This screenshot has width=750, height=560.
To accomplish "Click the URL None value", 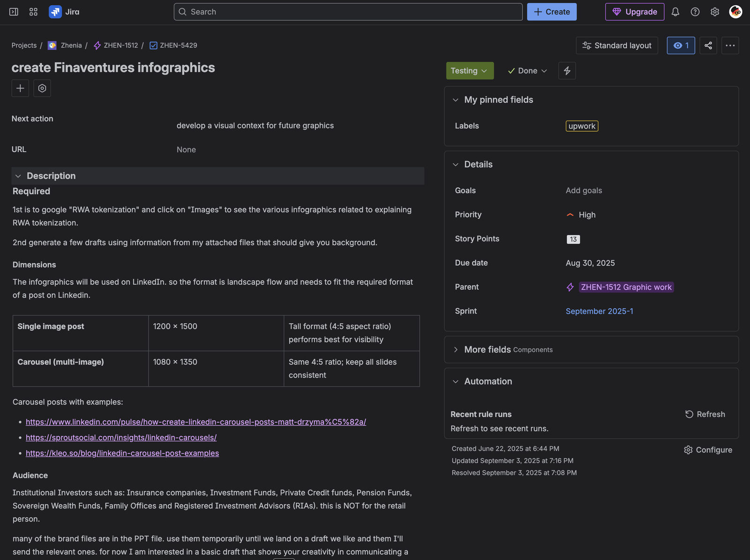I will [186, 149].
